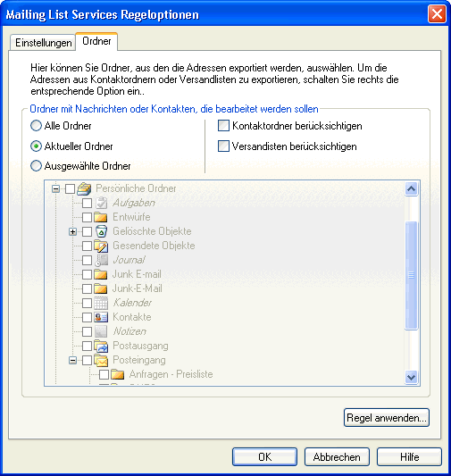
Task: Click the Kalender calendar icon
Action: point(101,303)
